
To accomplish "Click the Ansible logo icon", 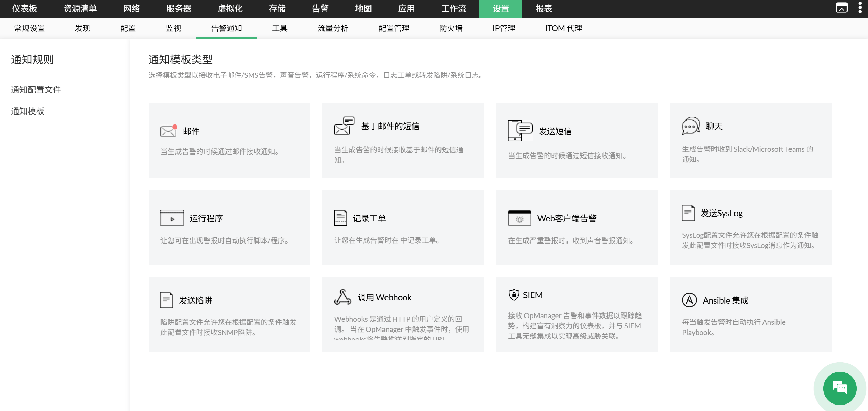I will (x=689, y=300).
